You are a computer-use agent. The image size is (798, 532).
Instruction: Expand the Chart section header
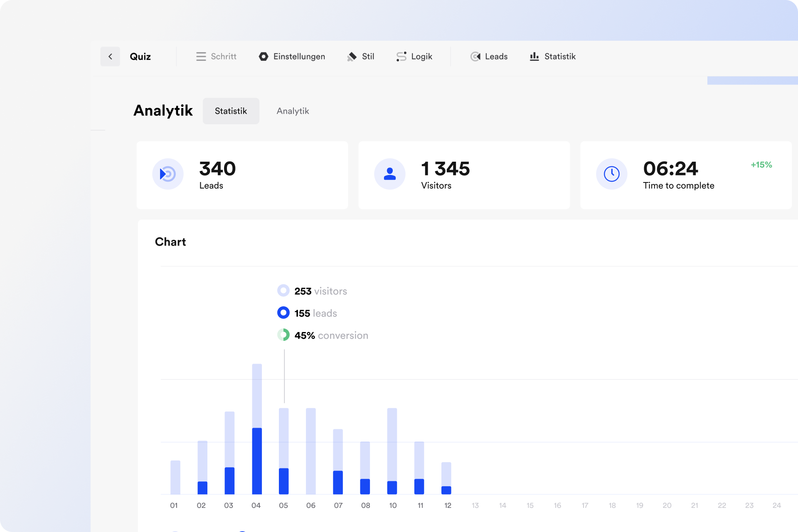(170, 241)
